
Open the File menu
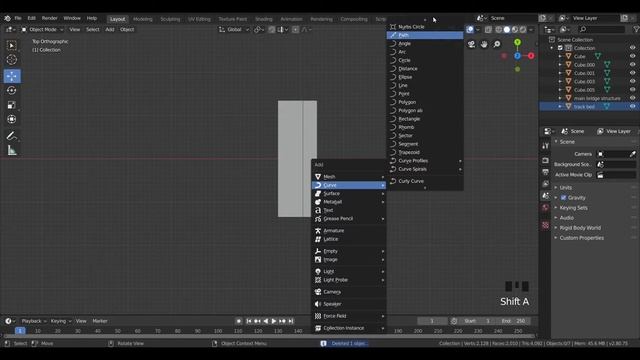point(18,18)
